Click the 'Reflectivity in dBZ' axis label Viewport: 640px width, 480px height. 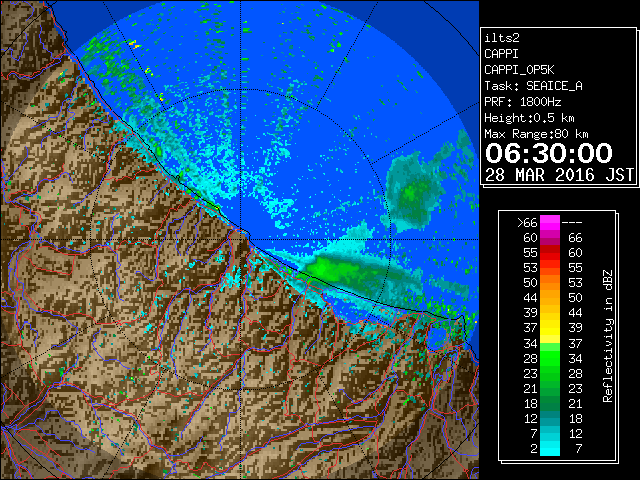608,336
